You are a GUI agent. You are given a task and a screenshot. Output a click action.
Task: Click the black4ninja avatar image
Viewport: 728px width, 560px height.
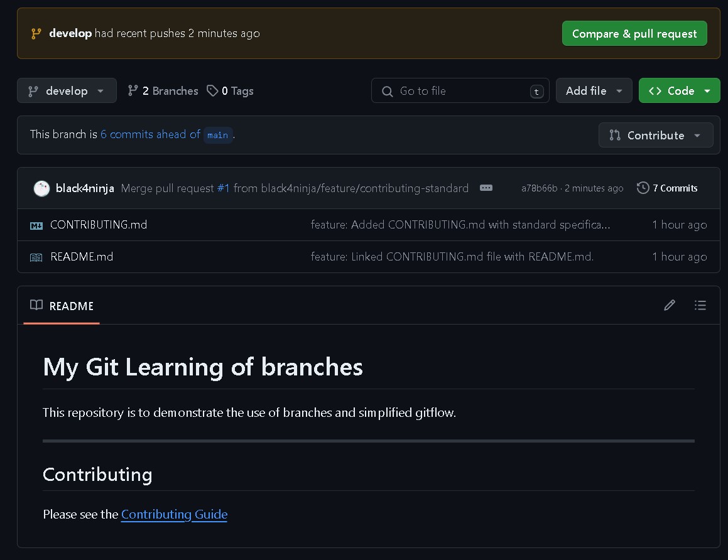(41, 188)
